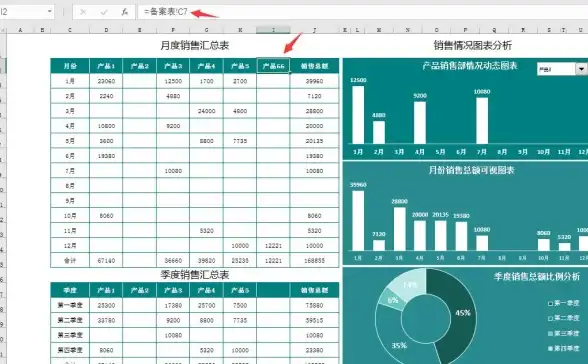
Task: Select 第一季度 row label in the quarterly table
Action: pyautogui.click(x=70, y=305)
